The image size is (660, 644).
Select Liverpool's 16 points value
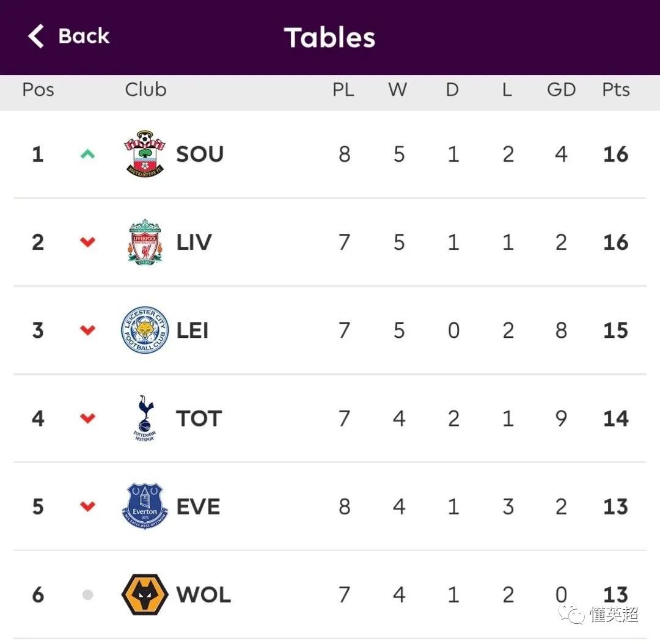[x=616, y=243]
